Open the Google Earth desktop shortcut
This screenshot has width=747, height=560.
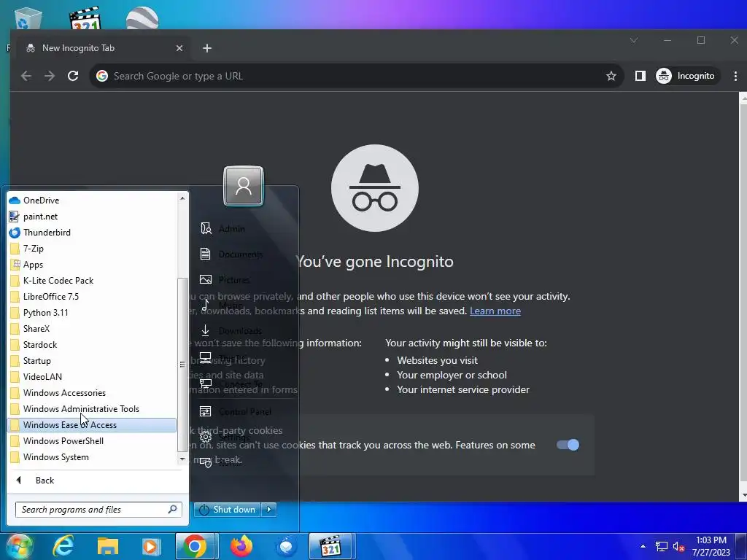coord(142,18)
